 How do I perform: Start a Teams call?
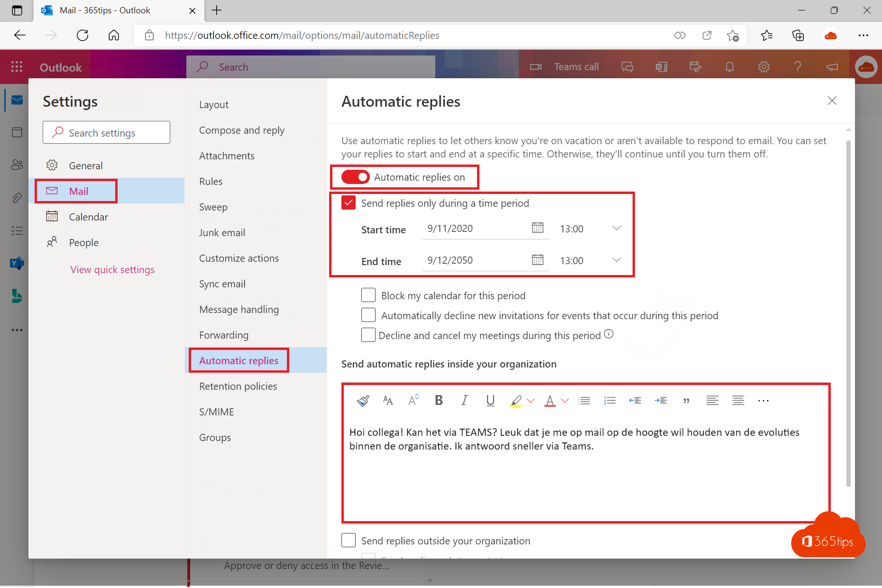pyautogui.click(x=564, y=67)
